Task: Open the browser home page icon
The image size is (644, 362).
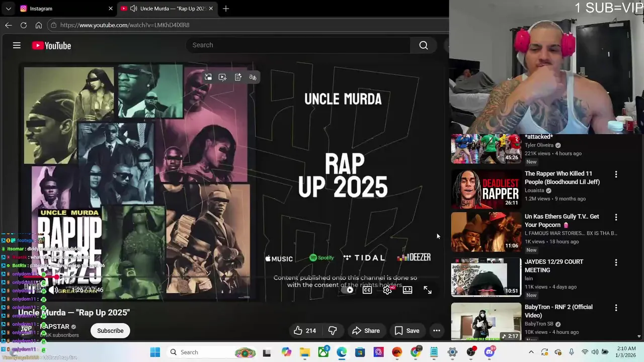Action: click(x=39, y=25)
